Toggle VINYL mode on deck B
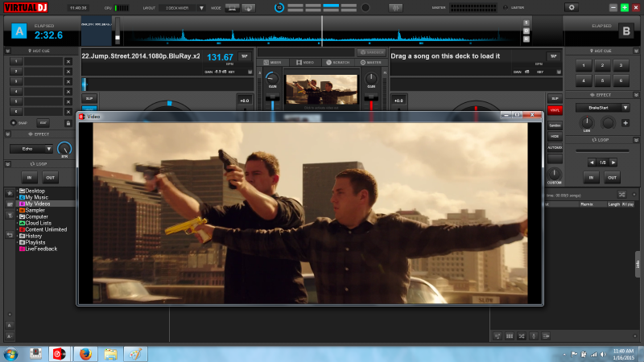Viewport: 644px width, 362px height. click(554, 110)
